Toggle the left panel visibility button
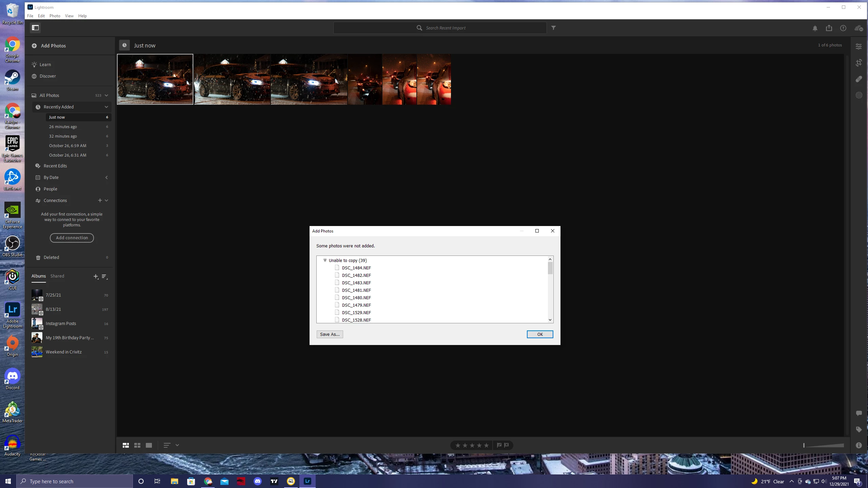 35,28
